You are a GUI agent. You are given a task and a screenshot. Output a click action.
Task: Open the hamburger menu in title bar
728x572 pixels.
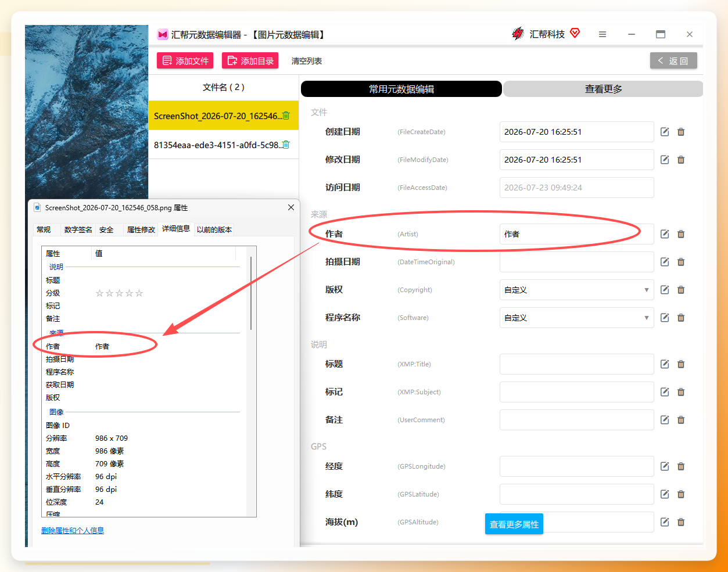click(x=603, y=34)
